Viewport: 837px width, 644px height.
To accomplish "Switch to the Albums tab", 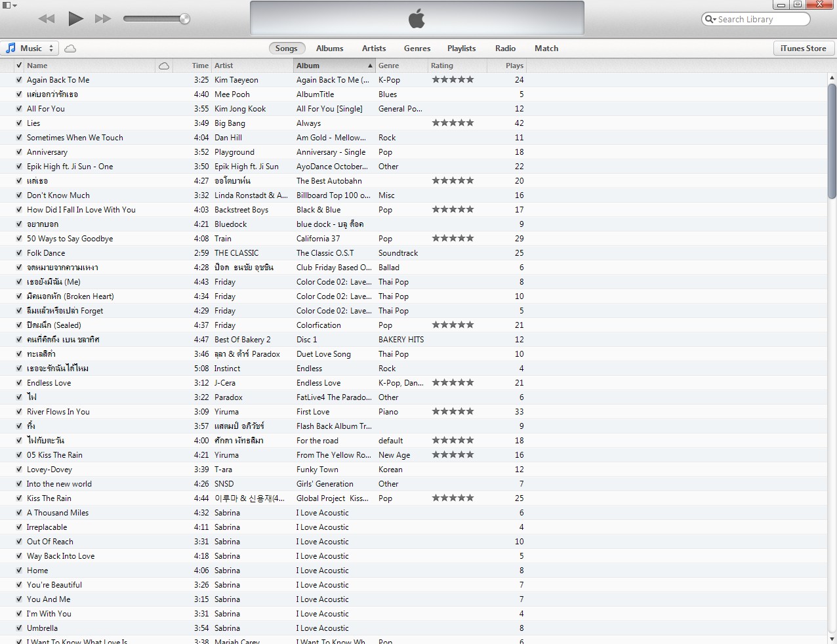I will point(329,48).
